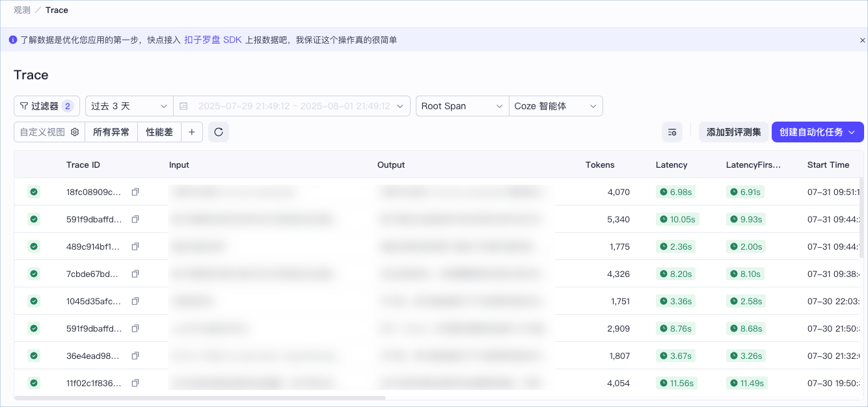Add a new view with plus icon
The image size is (868, 407).
(192, 132)
